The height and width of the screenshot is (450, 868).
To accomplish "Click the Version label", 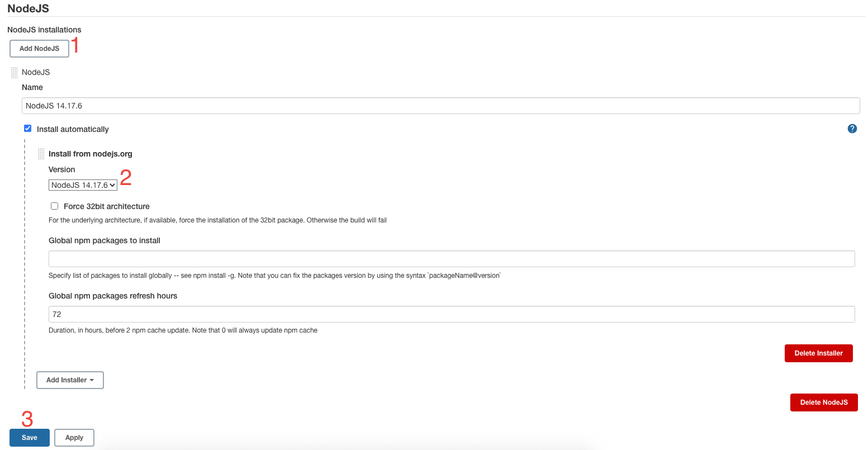I will coord(61,169).
